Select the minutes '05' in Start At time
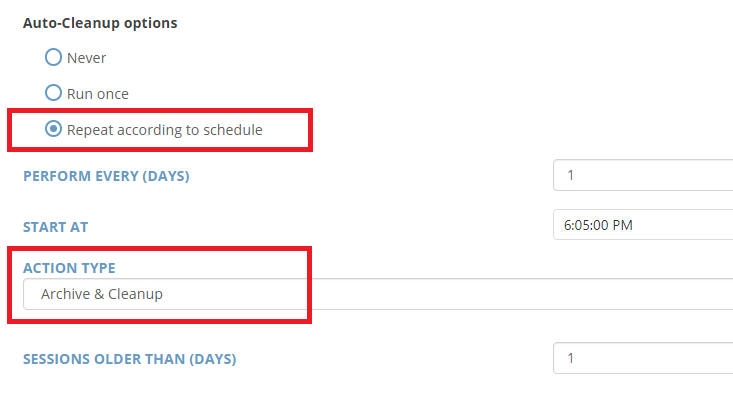The height and width of the screenshot is (394, 733). (x=581, y=225)
